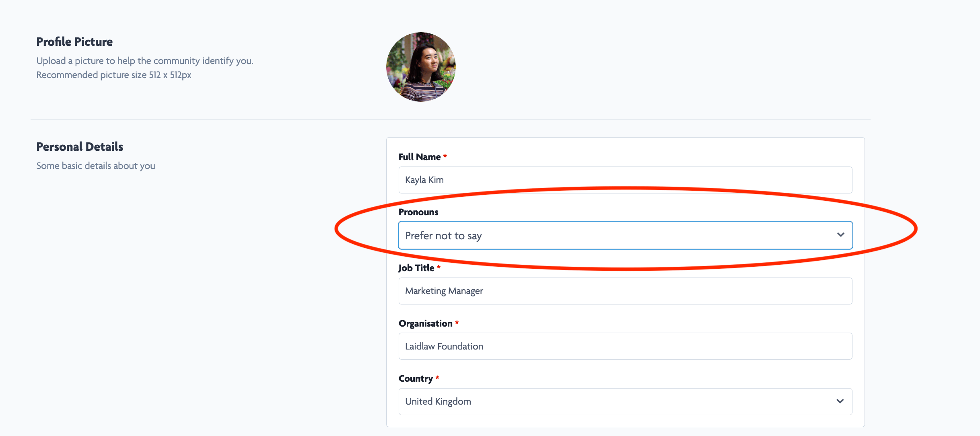This screenshot has width=980, height=436.
Task: Click the Country label
Action: tap(415, 378)
